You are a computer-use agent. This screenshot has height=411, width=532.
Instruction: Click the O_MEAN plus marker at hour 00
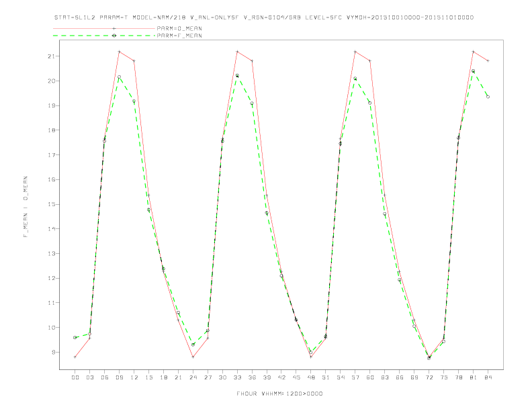tap(75, 357)
